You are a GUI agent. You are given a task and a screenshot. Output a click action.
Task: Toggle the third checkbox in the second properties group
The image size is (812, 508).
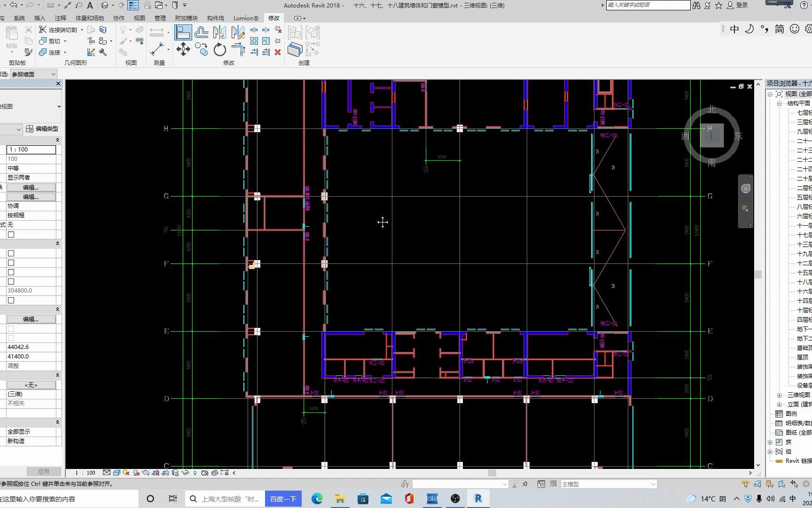[x=11, y=272]
